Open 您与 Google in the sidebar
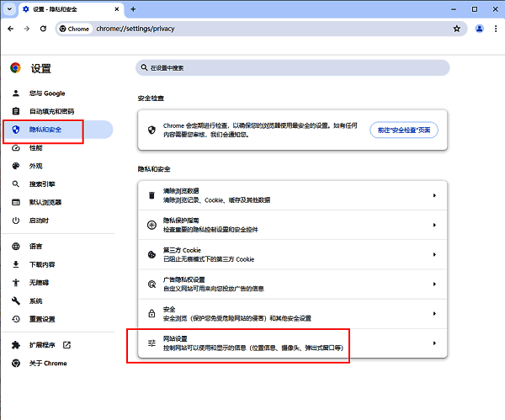This screenshot has width=505, height=420. [x=47, y=93]
